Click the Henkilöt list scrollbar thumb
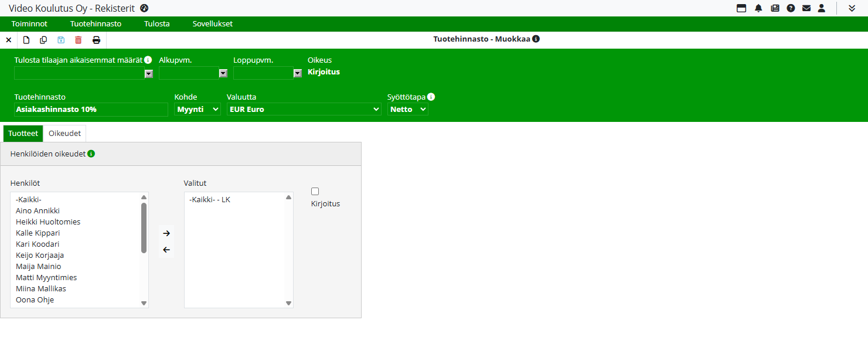The image size is (868, 337). (x=144, y=228)
